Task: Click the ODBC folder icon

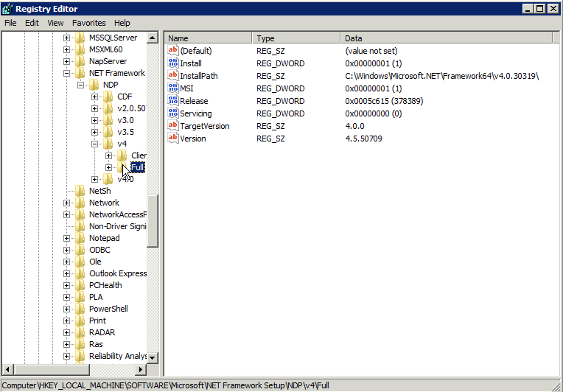Action: pos(80,250)
